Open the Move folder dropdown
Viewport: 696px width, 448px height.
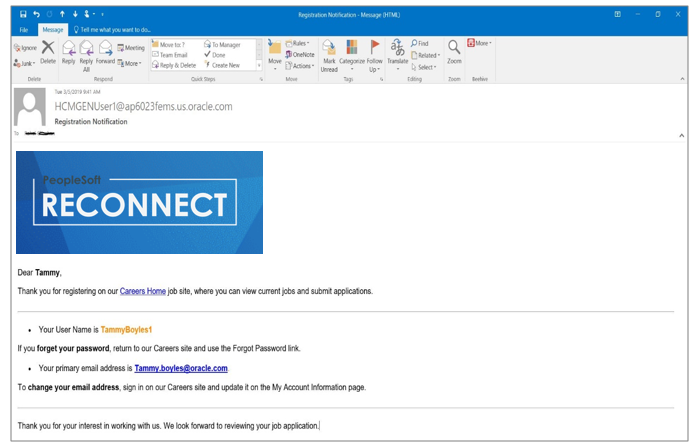275,55
